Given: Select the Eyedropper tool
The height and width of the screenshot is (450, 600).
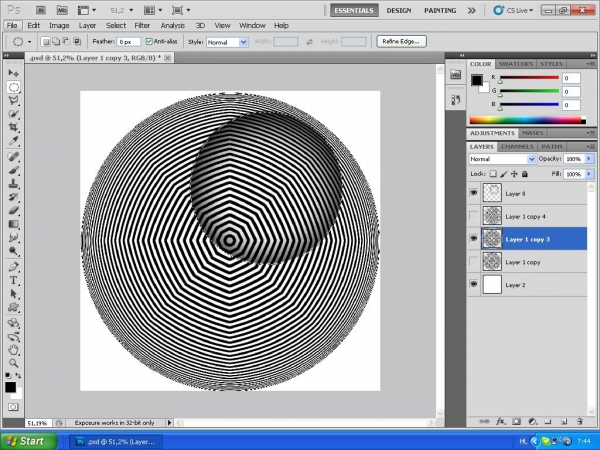Looking at the screenshot, I should pos(13,140).
